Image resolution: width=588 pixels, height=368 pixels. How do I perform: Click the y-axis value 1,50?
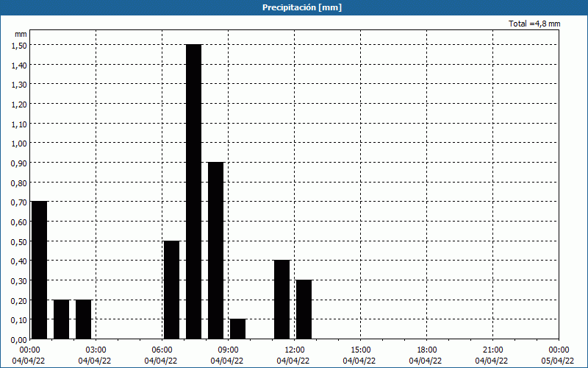(x=19, y=45)
